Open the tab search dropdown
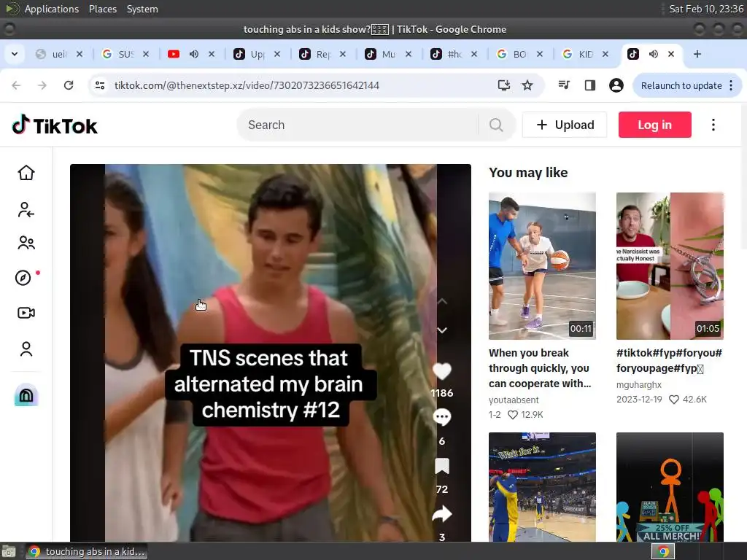The width and height of the screenshot is (747, 560). (x=15, y=54)
